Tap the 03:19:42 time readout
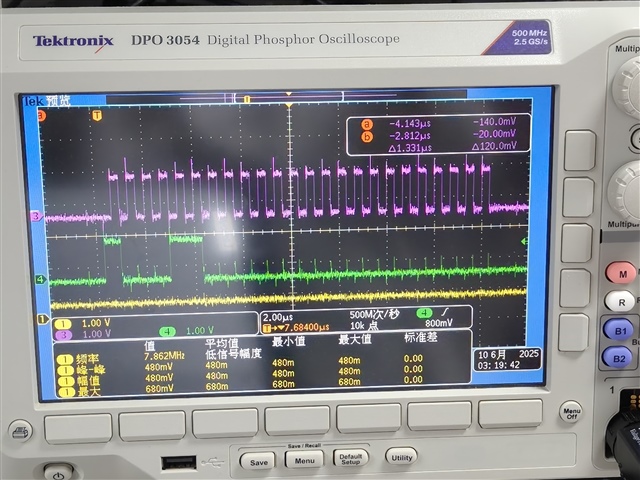Viewport: 640px width, 480px height. [498, 365]
